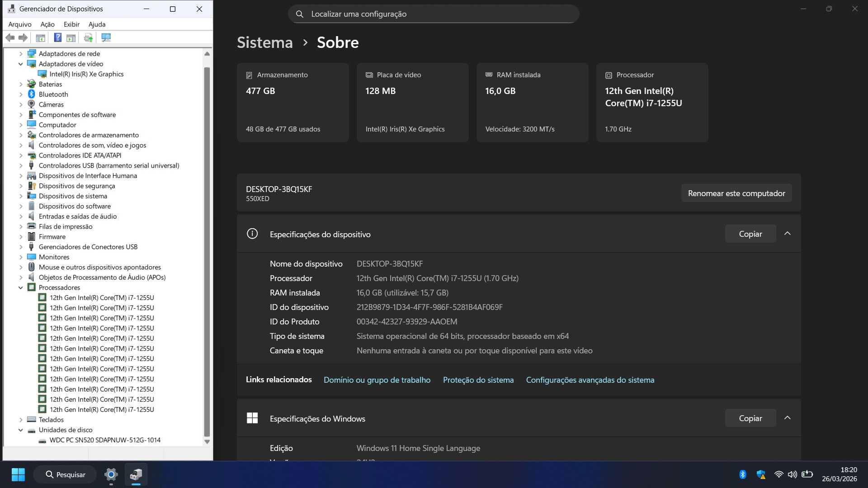Viewport: 868px width, 488px height.
Task: Collapse the Unidades de disco node
Action: (20, 430)
